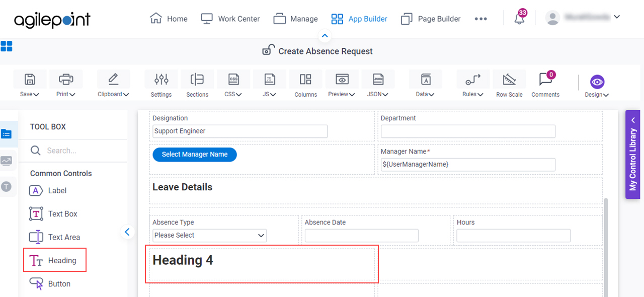Click the Print toolbar icon
The image size is (644, 297).
pos(66,80)
